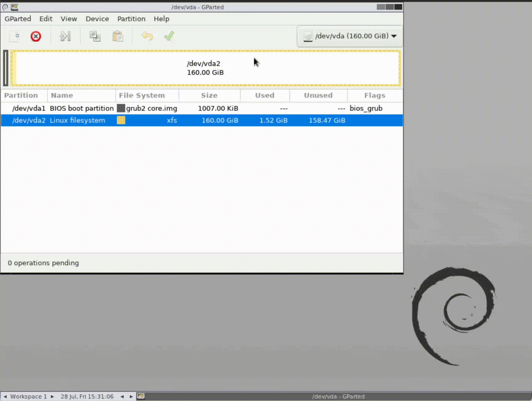Click the gray grub2 core.img color swatch
This screenshot has width=532, height=401.
click(121, 108)
